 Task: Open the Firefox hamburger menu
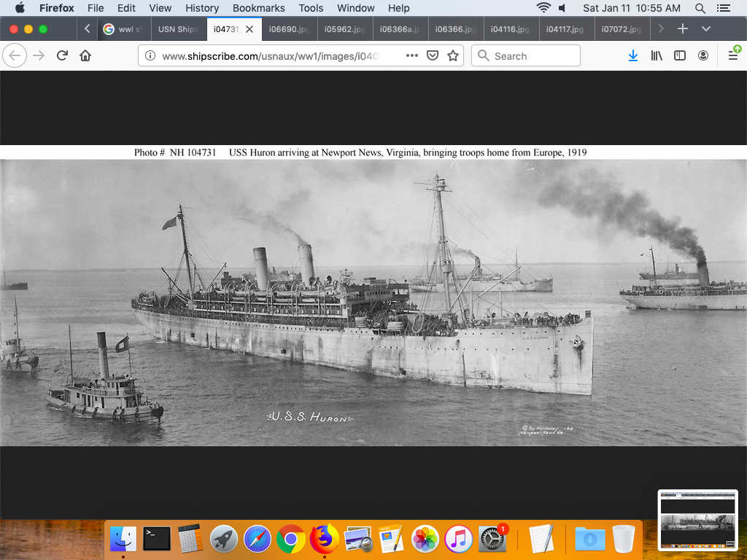pos(733,55)
